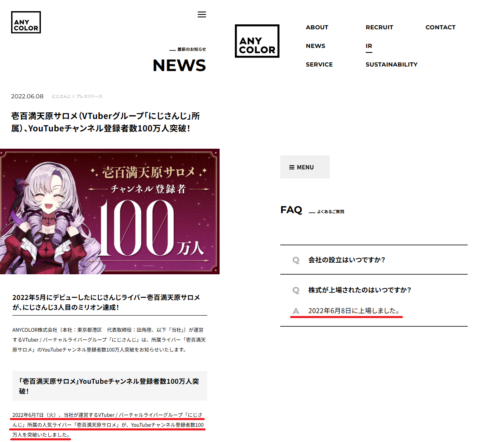Click the answer 2022年6月8日に上場しました。
The height and width of the screenshot is (442, 504).
(x=354, y=311)
